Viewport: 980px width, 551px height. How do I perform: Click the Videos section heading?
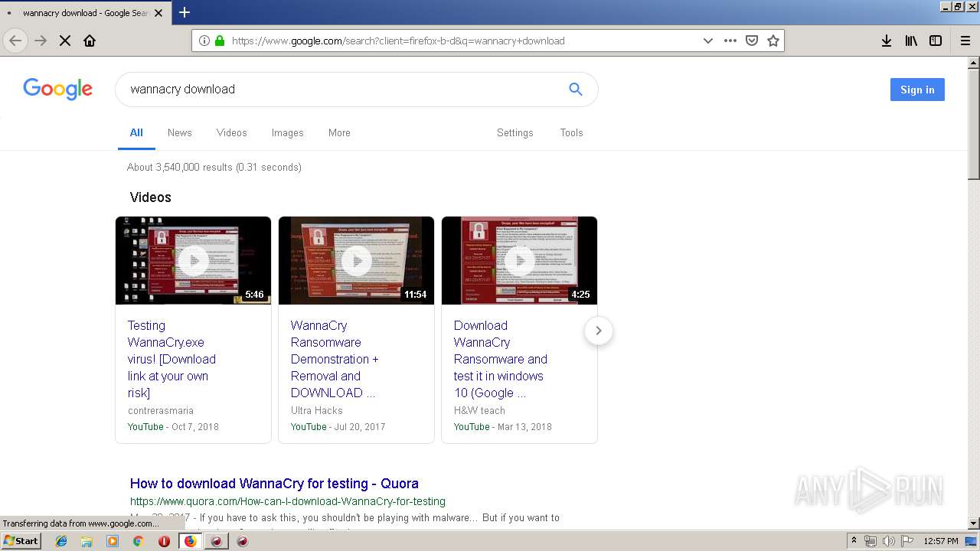(x=151, y=197)
